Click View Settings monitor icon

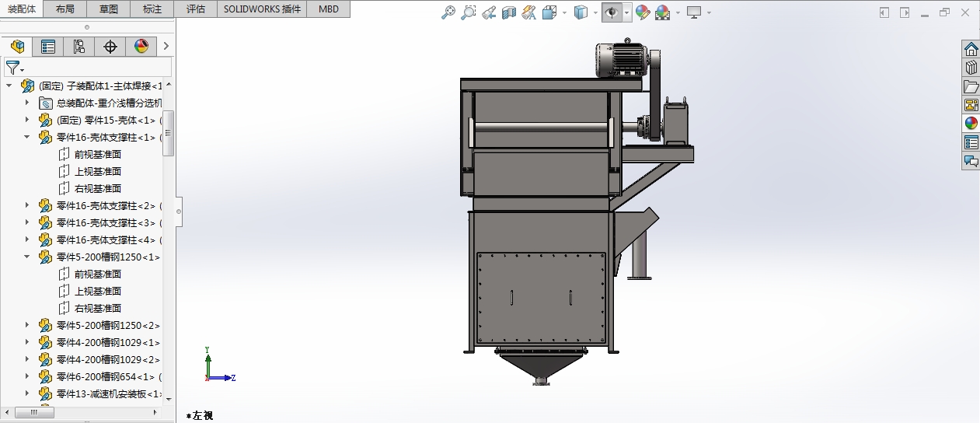tap(694, 12)
